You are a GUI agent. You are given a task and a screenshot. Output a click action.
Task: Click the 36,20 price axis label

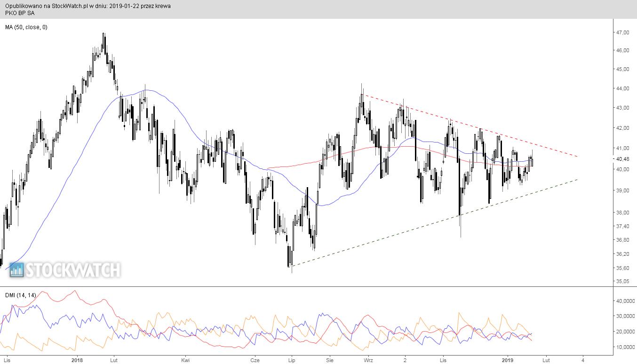pos(622,254)
